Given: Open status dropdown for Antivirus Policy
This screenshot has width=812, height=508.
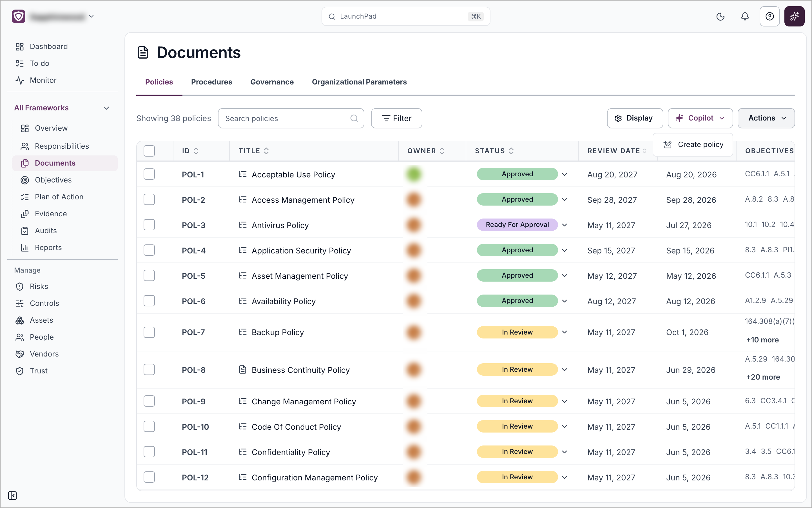Looking at the screenshot, I should 565,225.
